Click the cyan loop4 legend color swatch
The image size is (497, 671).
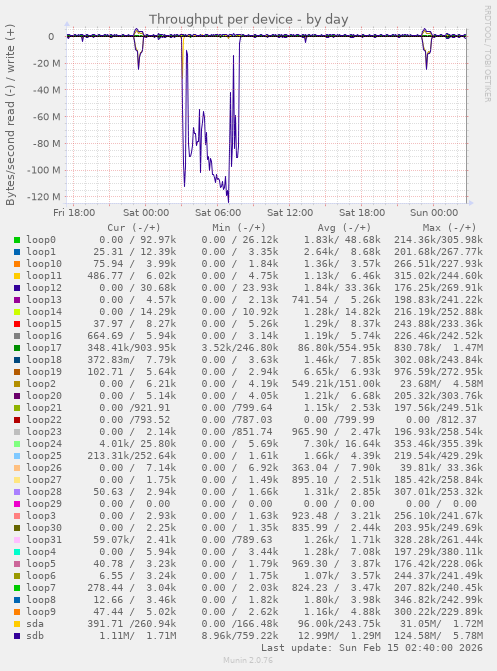[x=17, y=552]
